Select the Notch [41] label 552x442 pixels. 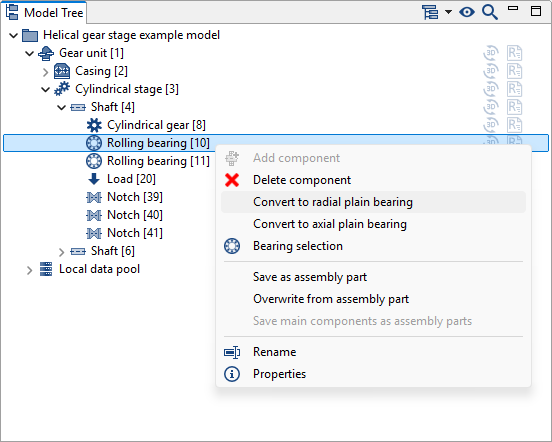(135, 233)
